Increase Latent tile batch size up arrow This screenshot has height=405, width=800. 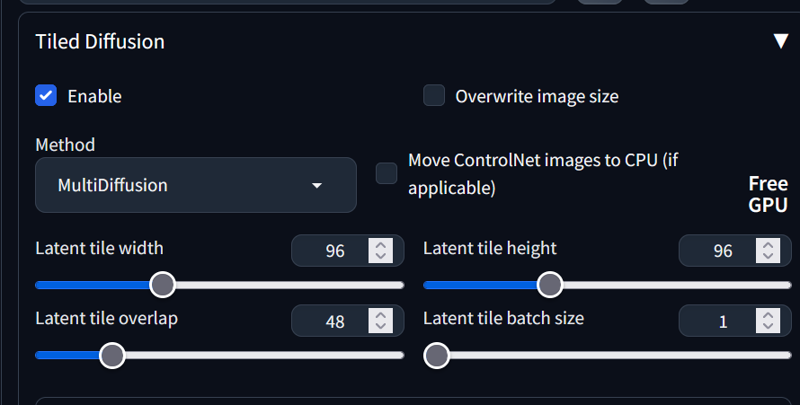click(x=768, y=315)
